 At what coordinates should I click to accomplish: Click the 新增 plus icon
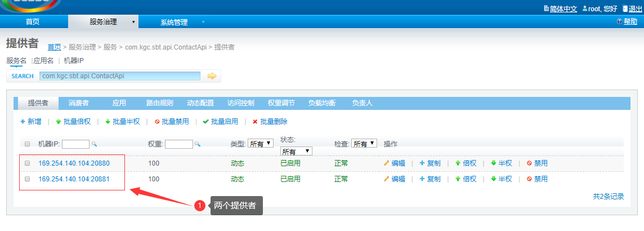23,122
